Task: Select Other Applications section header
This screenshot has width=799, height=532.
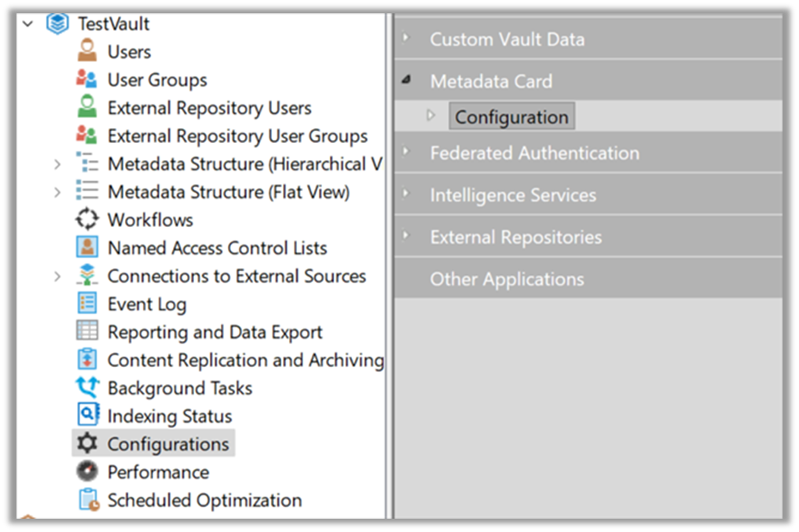Action: pos(588,278)
